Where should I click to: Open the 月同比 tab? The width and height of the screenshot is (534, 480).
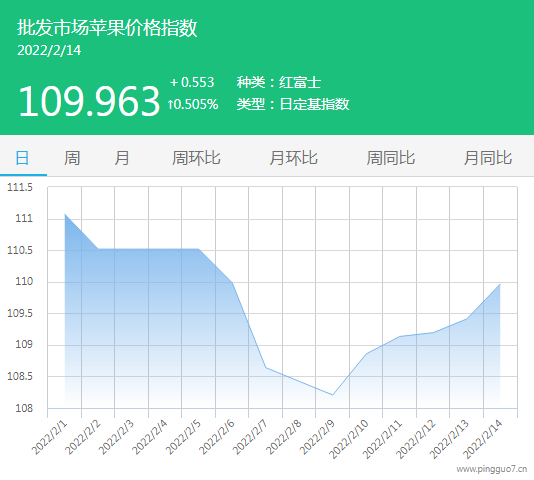pos(488,158)
